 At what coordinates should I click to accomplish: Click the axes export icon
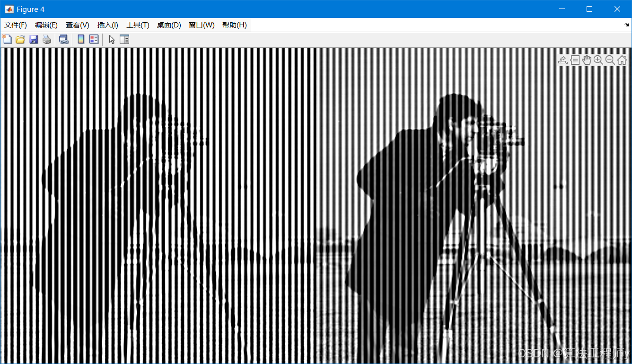click(x=563, y=60)
